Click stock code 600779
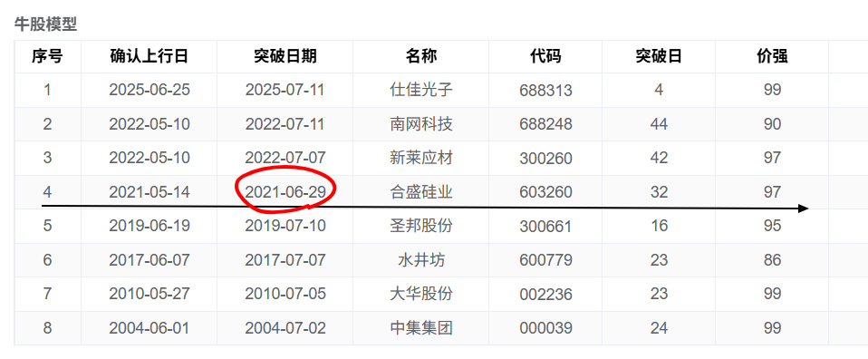Image resolution: width=868 pixels, height=359 pixels. 545,260
